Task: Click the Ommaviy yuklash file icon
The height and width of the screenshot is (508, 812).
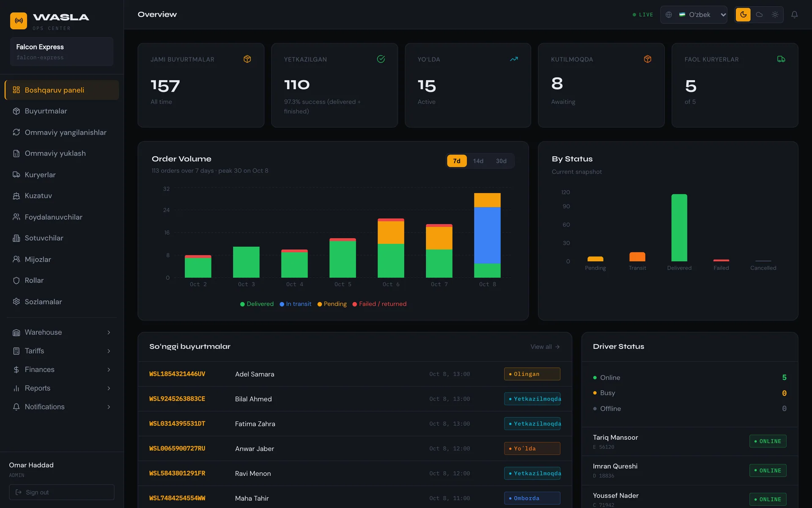Action: (x=16, y=153)
